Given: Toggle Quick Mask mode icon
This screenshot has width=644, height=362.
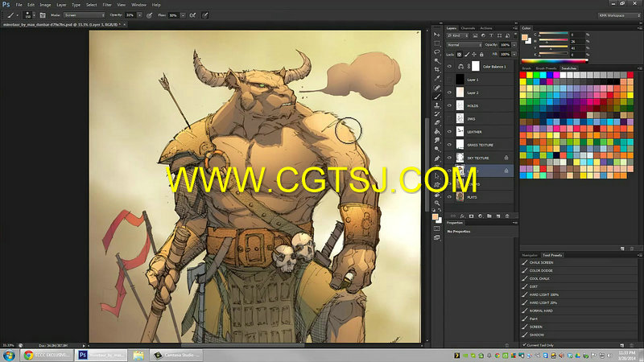Looking at the screenshot, I should (437, 228).
